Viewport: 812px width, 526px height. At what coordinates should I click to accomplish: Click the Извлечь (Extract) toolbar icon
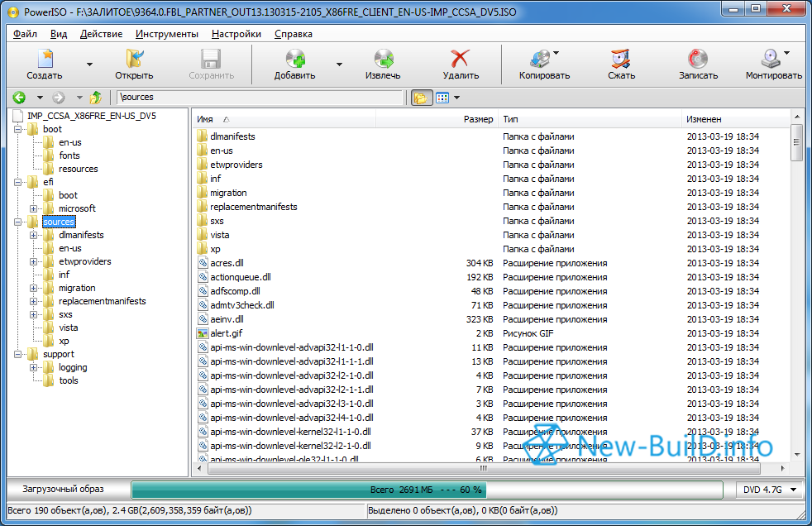coord(384,59)
